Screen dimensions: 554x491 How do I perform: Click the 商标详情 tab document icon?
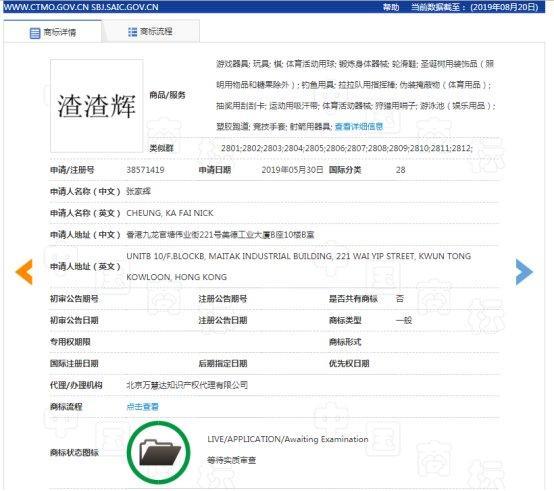click(x=35, y=33)
